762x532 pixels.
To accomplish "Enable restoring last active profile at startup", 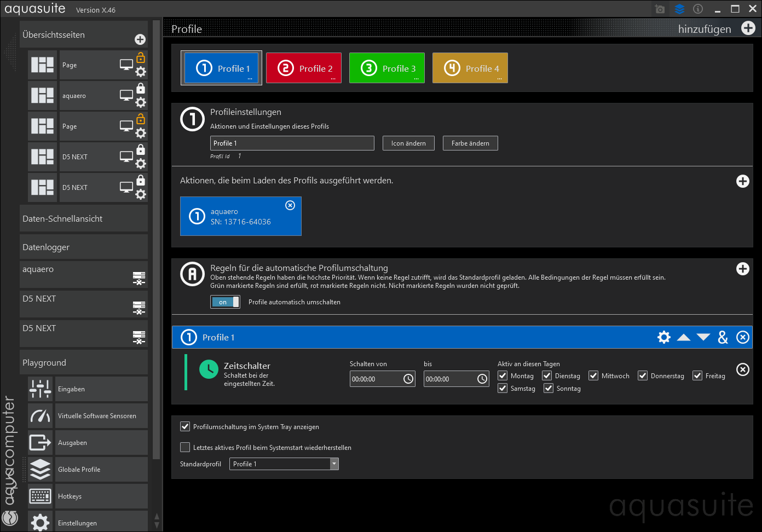I will [x=185, y=447].
